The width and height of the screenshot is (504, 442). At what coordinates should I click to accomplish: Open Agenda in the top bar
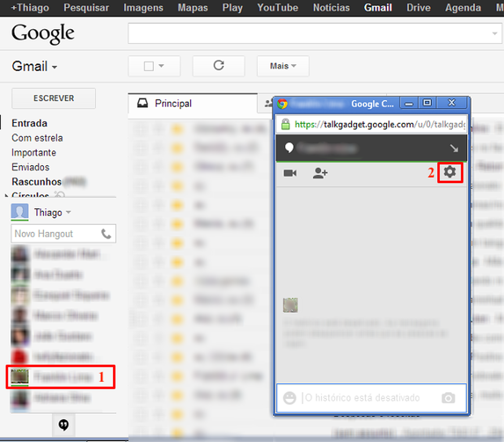pyautogui.click(x=463, y=8)
